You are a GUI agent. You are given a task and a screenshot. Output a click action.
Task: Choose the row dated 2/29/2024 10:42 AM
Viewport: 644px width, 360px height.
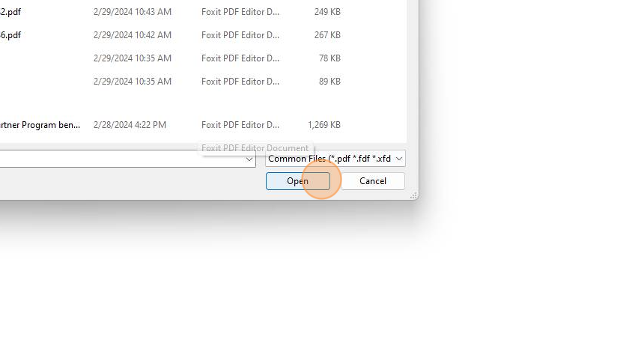(x=133, y=35)
